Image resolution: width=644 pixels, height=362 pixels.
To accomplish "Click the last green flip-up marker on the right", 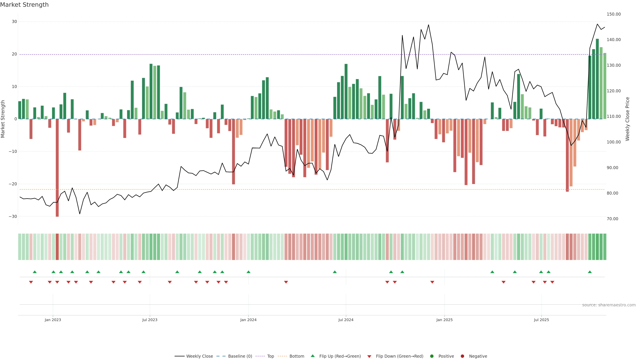I will pos(590,272).
